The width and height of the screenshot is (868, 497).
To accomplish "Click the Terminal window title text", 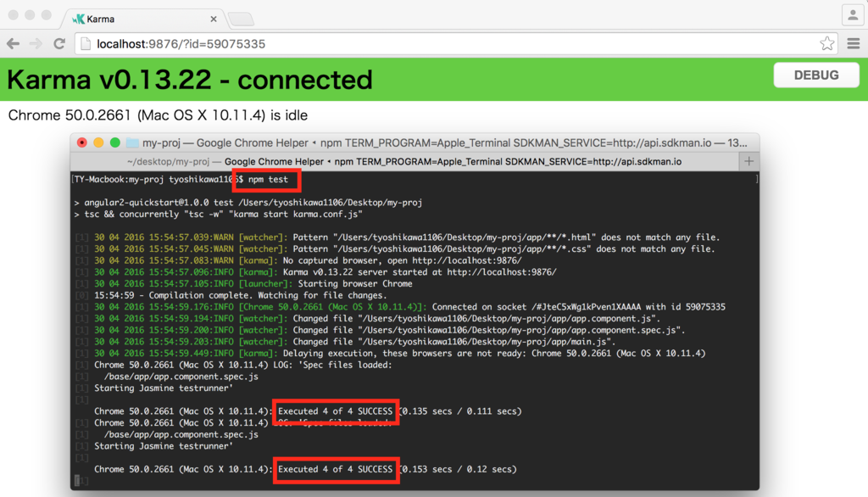I will pos(444,143).
